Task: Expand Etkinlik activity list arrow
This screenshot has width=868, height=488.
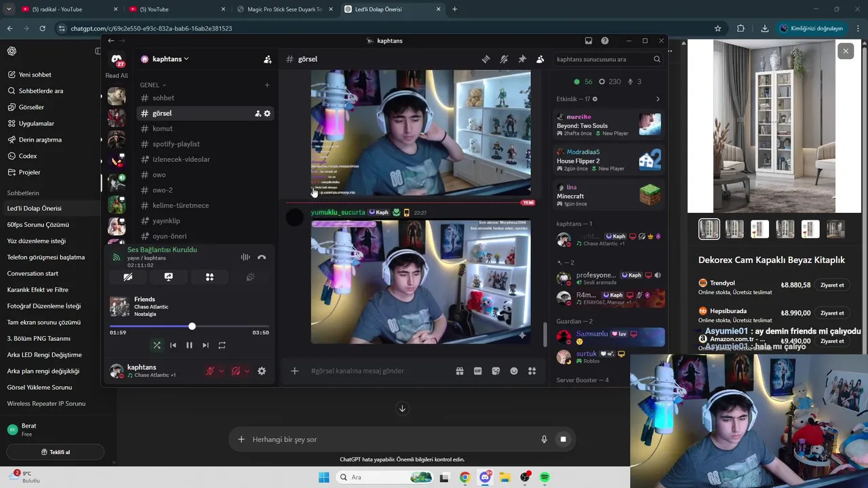Action: [658, 99]
